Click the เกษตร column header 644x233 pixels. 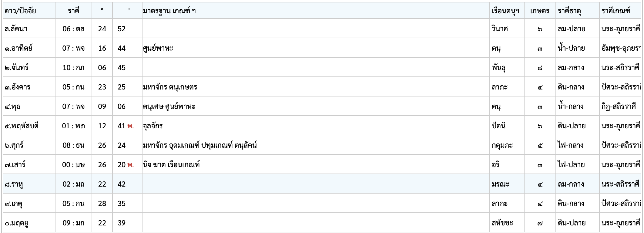[x=540, y=11]
